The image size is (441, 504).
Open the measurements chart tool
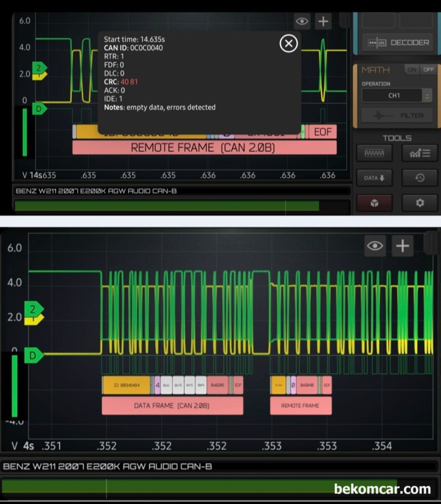pyautogui.click(x=420, y=153)
